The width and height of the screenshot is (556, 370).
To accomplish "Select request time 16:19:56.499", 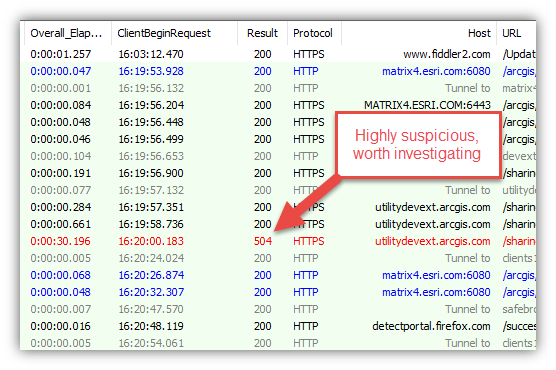I will click(x=151, y=139).
